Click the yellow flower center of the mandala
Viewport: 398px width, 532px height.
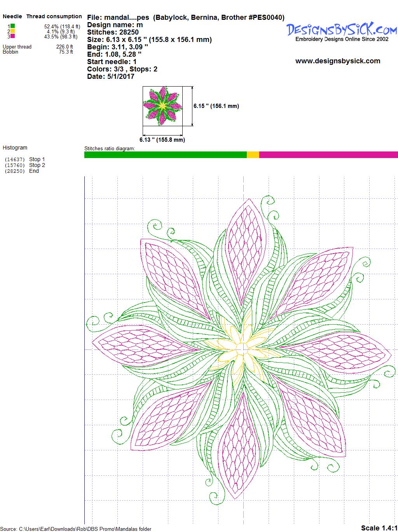[242, 348]
